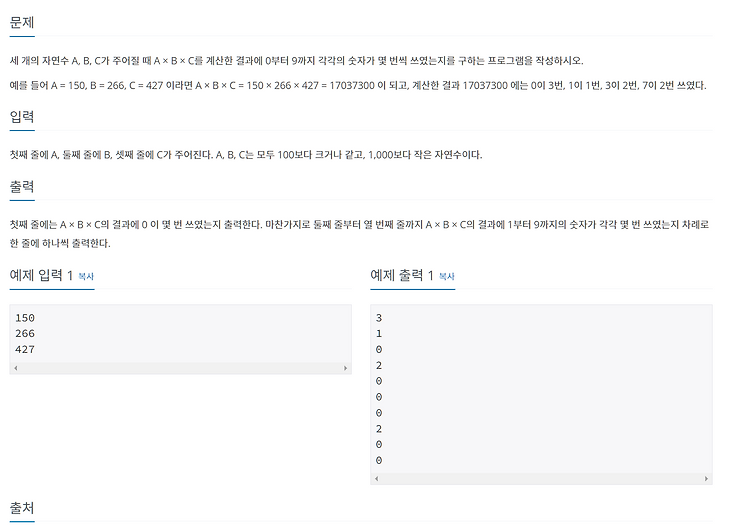Click the 문제 section heading
Screen dimensions: 750x525
(22, 22)
